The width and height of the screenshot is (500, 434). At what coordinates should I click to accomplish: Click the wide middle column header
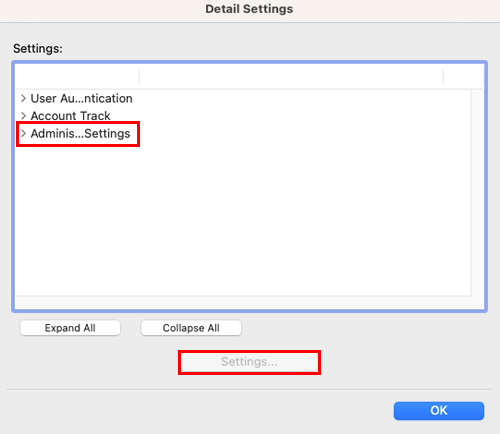pos(291,77)
